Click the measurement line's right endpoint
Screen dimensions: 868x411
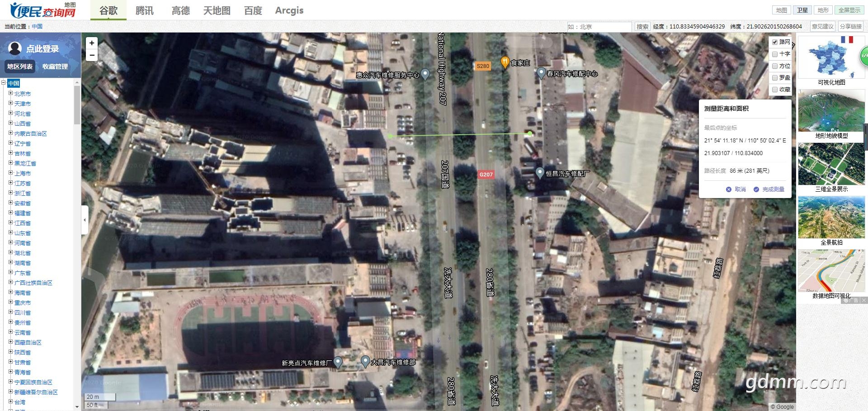point(529,133)
